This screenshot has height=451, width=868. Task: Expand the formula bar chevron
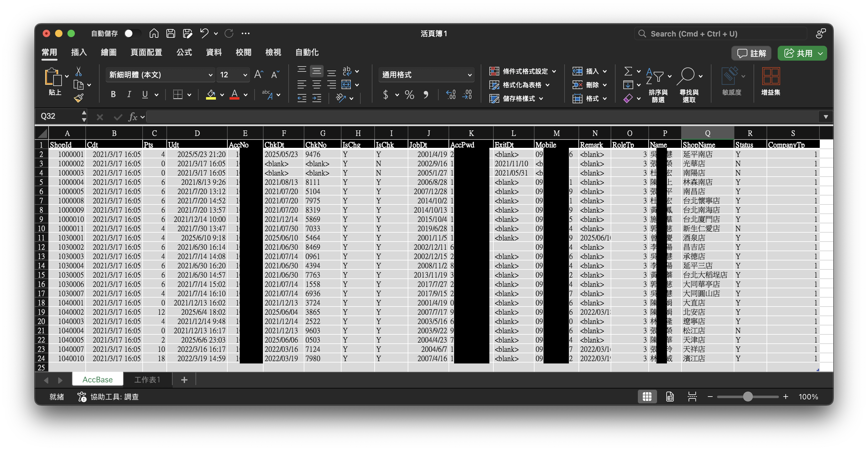tap(826, 117)
